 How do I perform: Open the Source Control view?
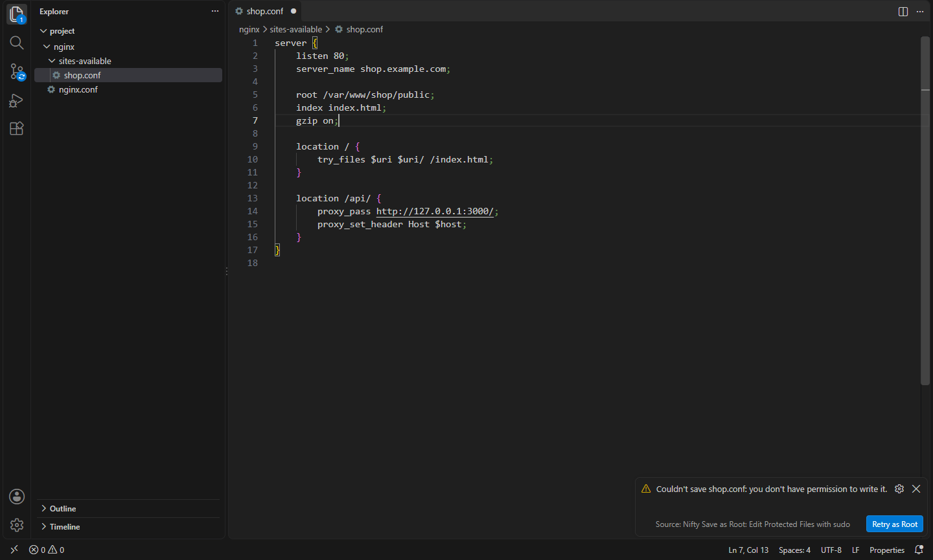(17, 71)
